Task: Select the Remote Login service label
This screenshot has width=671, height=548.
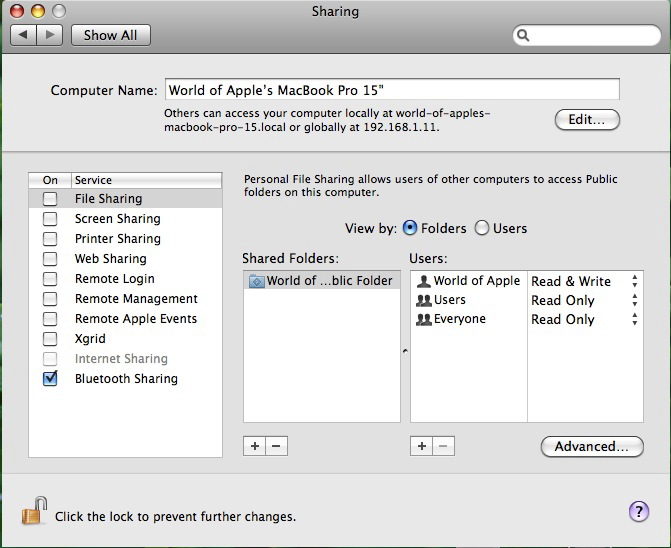Action: [115, 278]
